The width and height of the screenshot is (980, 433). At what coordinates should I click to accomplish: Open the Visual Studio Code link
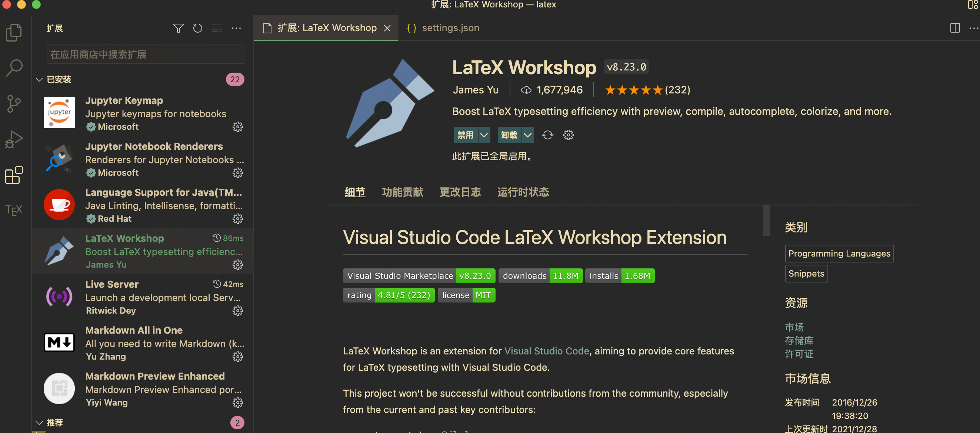pyautogui.click(x=546, y=351)
